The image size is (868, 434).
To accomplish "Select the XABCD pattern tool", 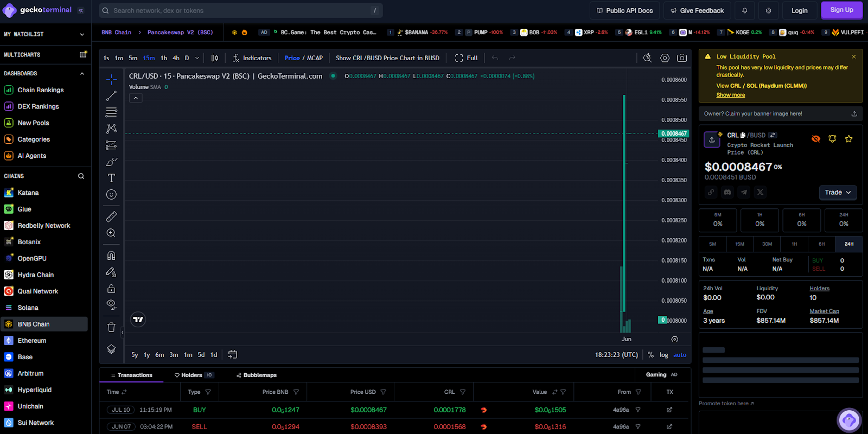I will (111, 129).
